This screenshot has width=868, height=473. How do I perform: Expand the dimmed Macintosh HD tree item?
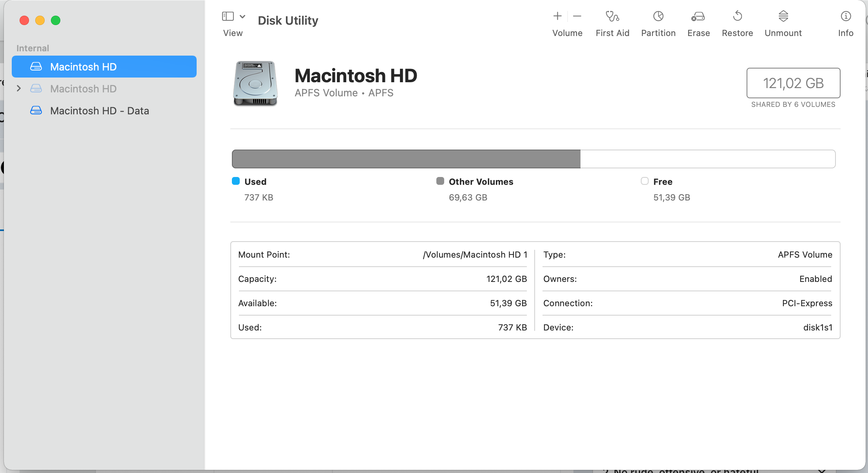(x=19, y=88)
